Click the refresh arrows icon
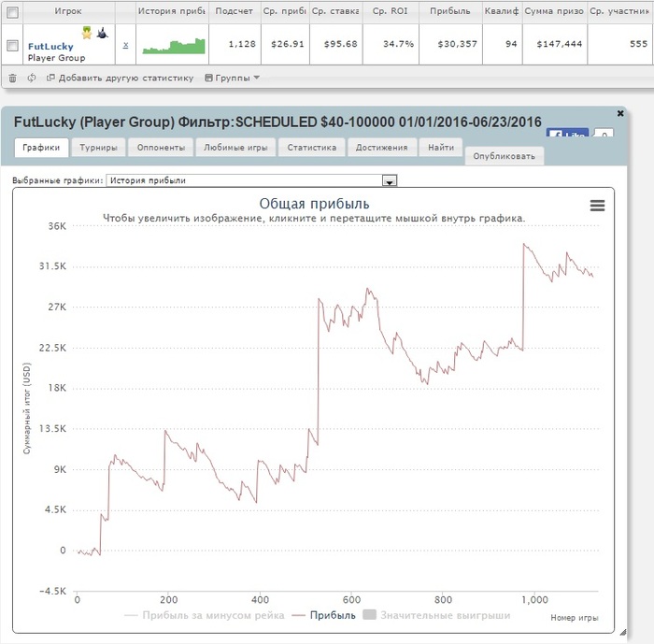Screen dimensions: 654x644 coord(31,78)
